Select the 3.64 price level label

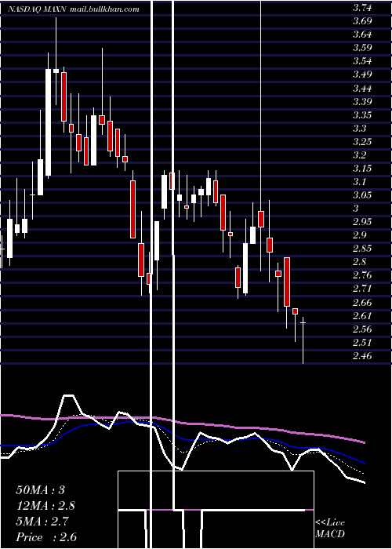pyautogui.click(x=362, y=35)
